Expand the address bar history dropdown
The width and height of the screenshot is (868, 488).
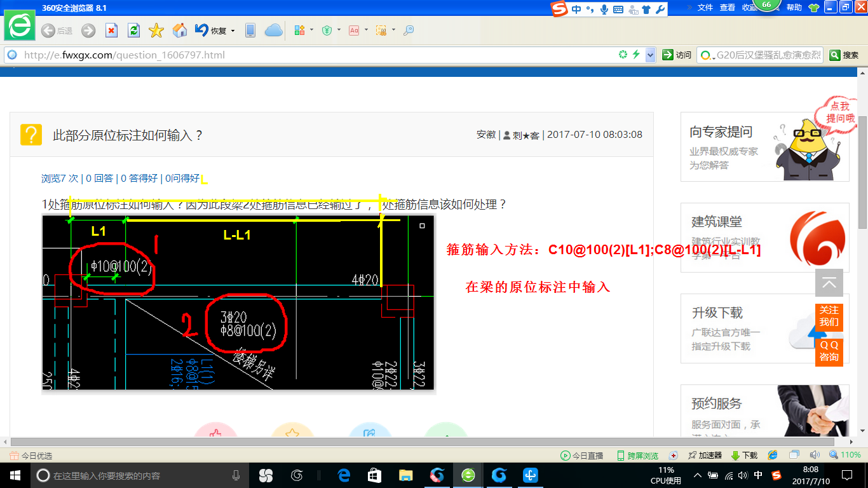(x=650, y=55)
